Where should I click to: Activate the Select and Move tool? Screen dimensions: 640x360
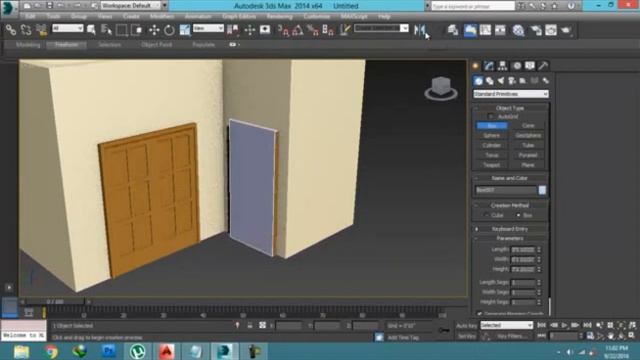coord(154,29)
